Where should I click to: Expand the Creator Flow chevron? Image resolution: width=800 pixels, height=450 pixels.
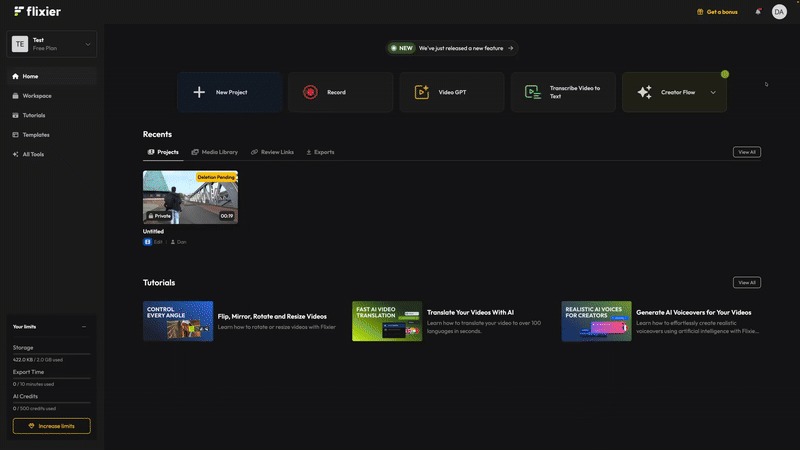tap(713, 92)
